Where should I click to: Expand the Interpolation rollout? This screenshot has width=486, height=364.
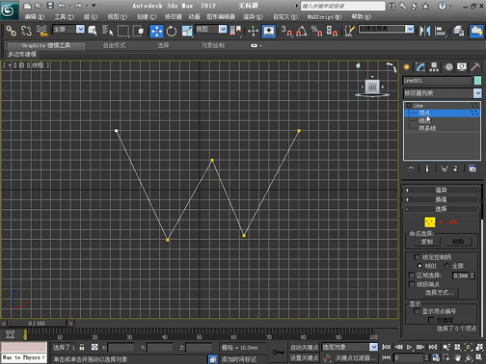[x=441, y=199]
